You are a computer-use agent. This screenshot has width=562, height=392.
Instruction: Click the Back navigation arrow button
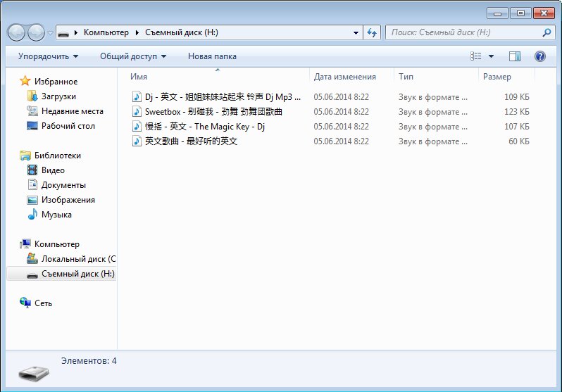pos(16,33)
